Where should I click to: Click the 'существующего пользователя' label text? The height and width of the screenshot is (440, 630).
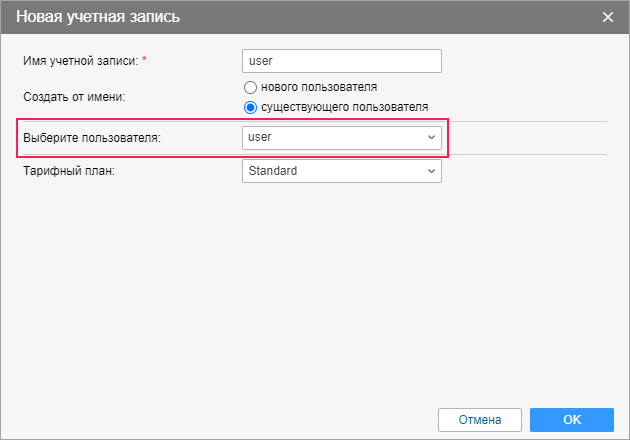pyautogui.click(x=344, y=106)
